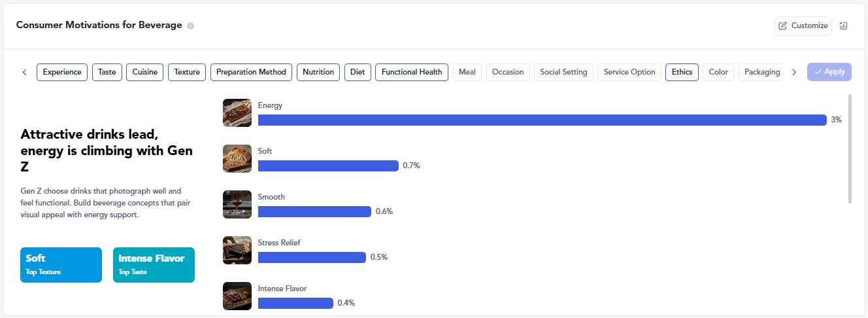Toggle the Experience filter chip

point(62,72)
